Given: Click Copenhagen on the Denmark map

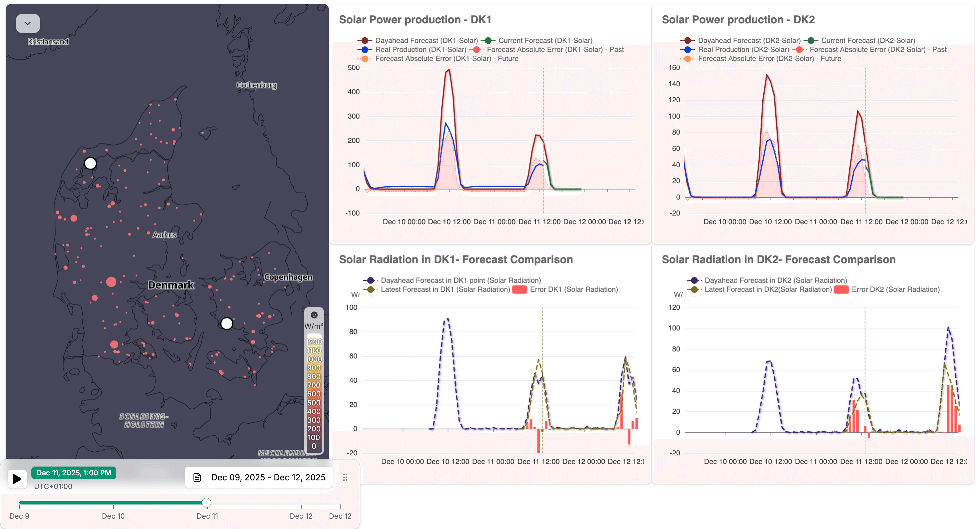Looking at the screenshot, I should tap(288, 277).
